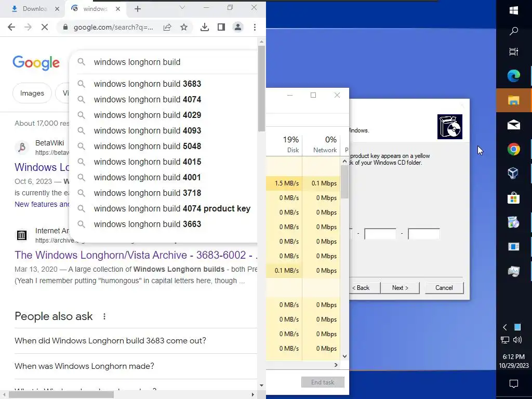Screen dimensions: 532x399
Task: Open Microsoft Store from taskbar
Action: (x=514, y=198)
